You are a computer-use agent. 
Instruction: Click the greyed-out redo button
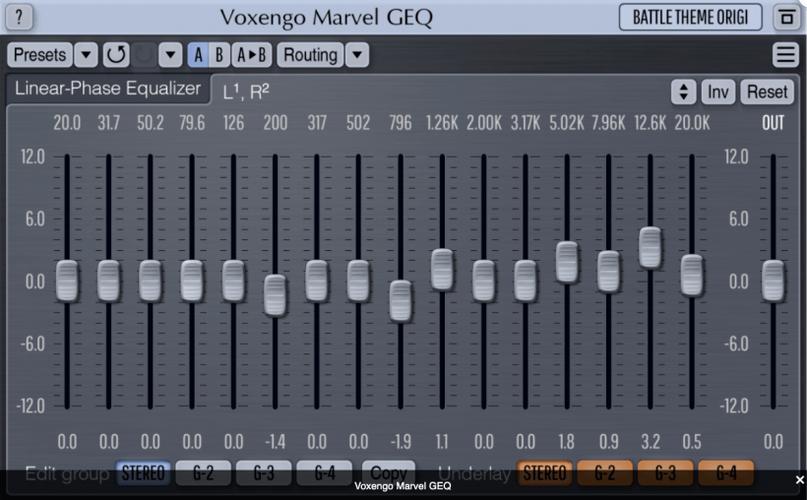tap(144, 55)
